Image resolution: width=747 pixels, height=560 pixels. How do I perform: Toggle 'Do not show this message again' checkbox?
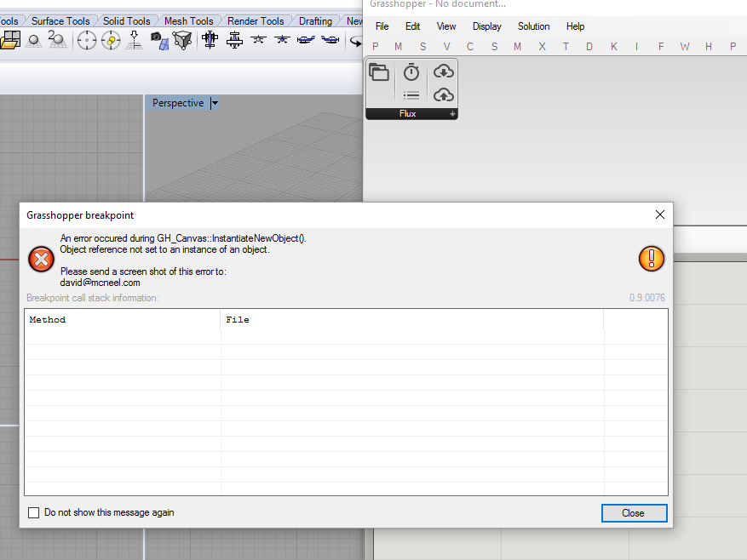point(34,513)
